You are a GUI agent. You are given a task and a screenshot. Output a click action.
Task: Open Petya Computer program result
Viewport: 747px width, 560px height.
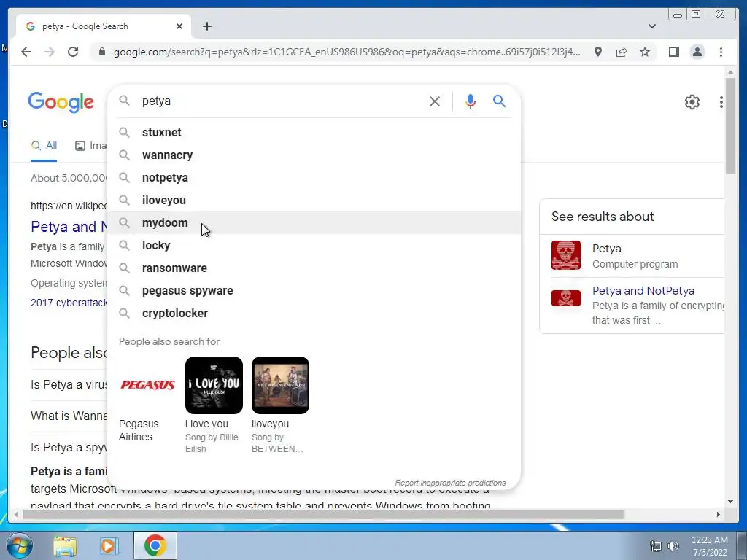coord(638,256)
